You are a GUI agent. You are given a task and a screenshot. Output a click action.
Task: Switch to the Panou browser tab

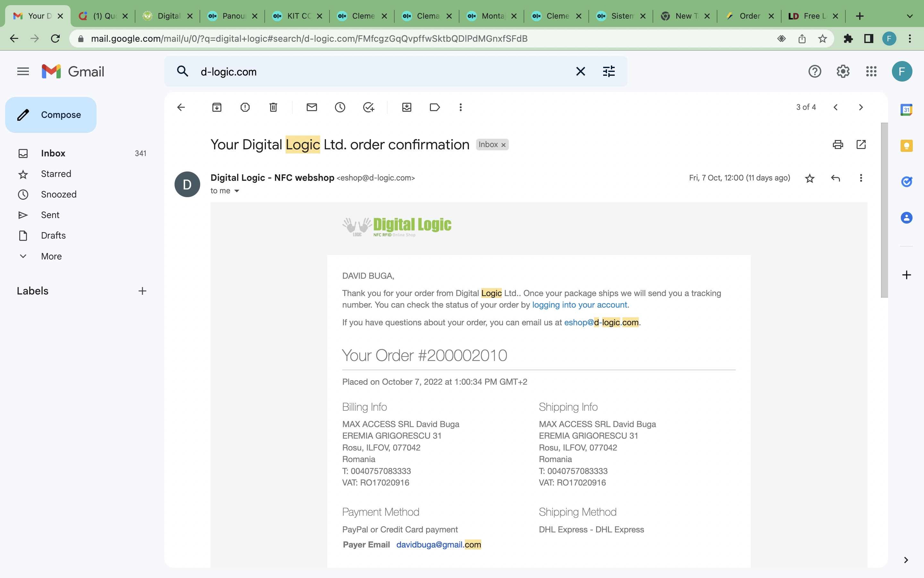pos(232,16)
